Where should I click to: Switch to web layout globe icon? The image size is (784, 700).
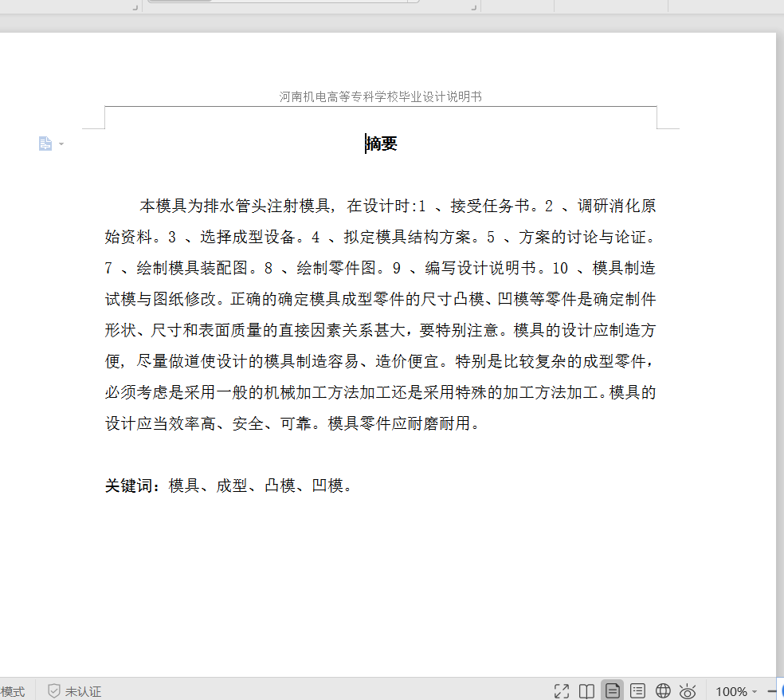pyautogui.click(x=663, y=691)
